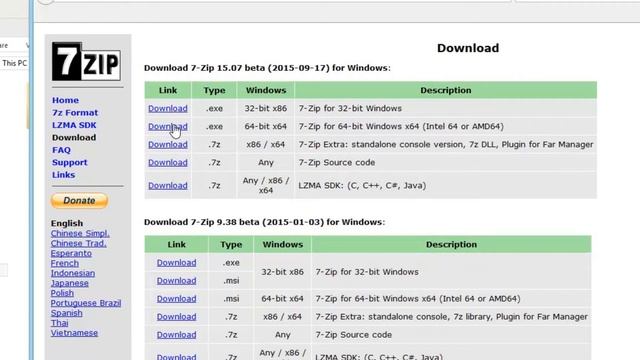
Task: Click '7-Zip for 64-bit Windows x64' in 15.07 table
Action: pyautogui.click(x=401, y=127)
